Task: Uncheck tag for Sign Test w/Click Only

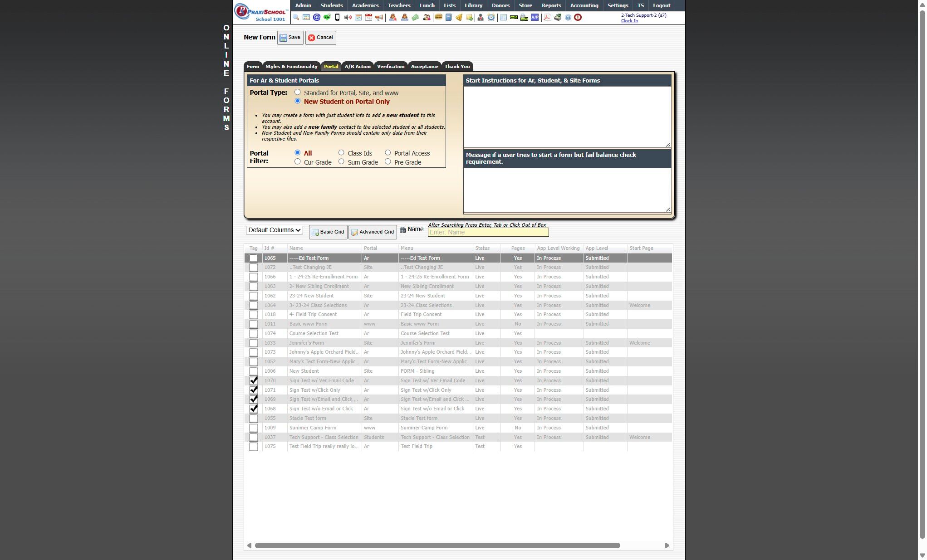Action: 254,390
